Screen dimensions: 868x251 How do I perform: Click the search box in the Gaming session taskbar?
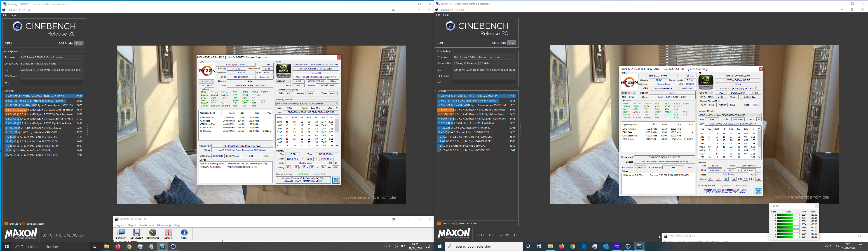click(x=51, y=247)
